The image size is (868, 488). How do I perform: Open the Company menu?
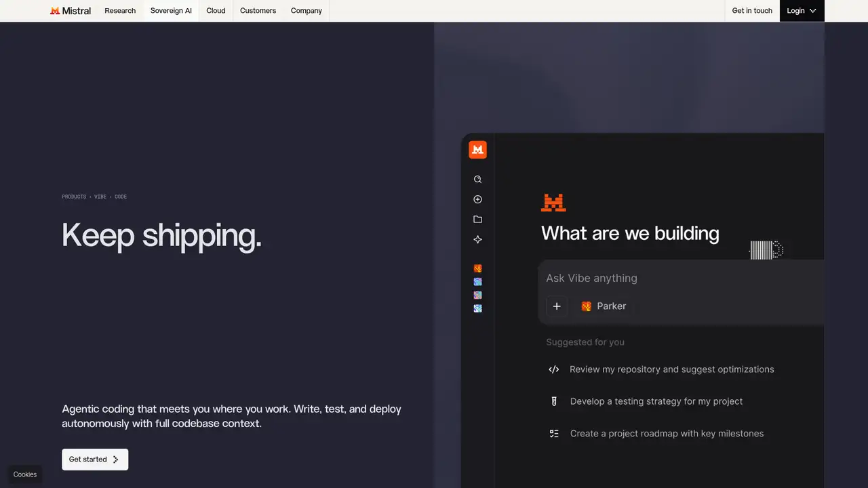(x=307, y=11)
